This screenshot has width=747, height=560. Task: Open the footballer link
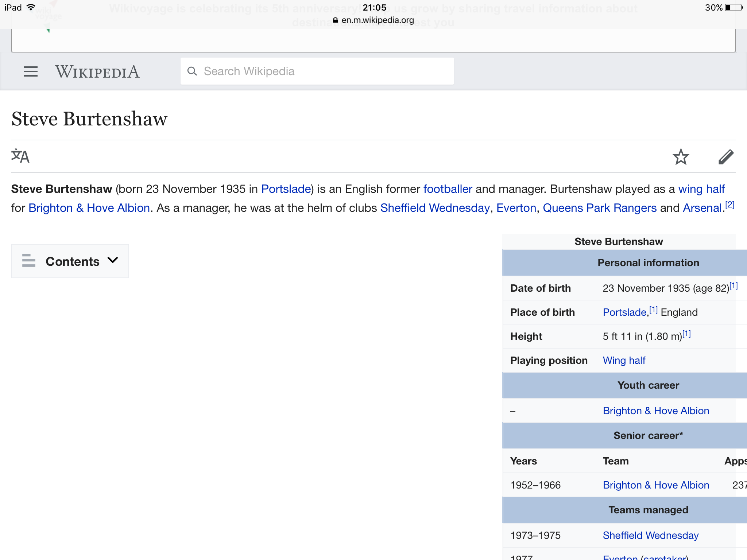click(448, 189)
